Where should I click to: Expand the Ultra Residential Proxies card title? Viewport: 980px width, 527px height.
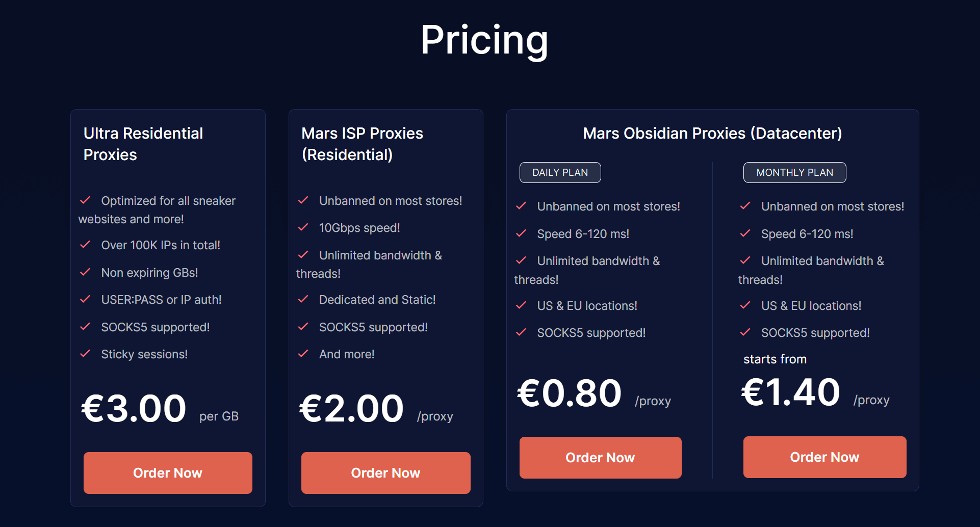tap(143, 144)
